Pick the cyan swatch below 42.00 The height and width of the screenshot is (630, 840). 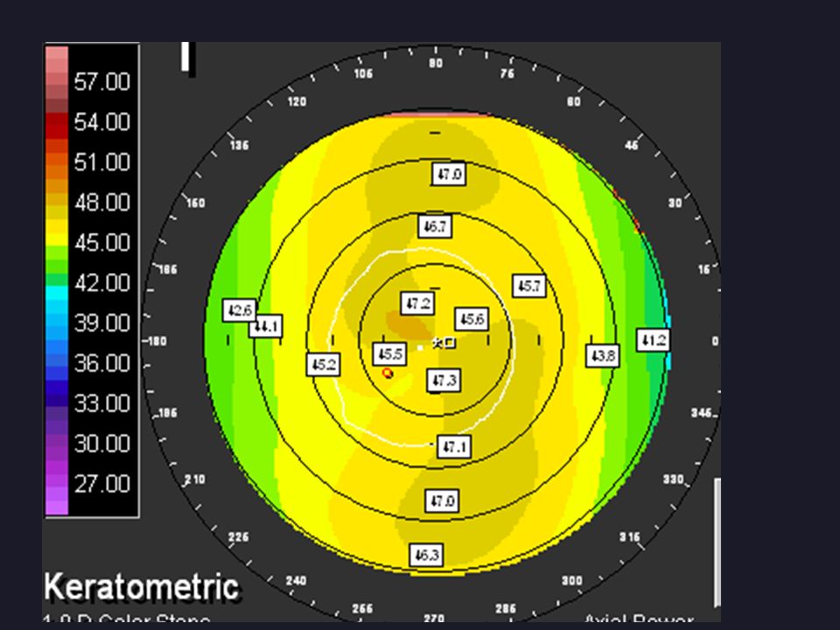click(x=57, y=293)
